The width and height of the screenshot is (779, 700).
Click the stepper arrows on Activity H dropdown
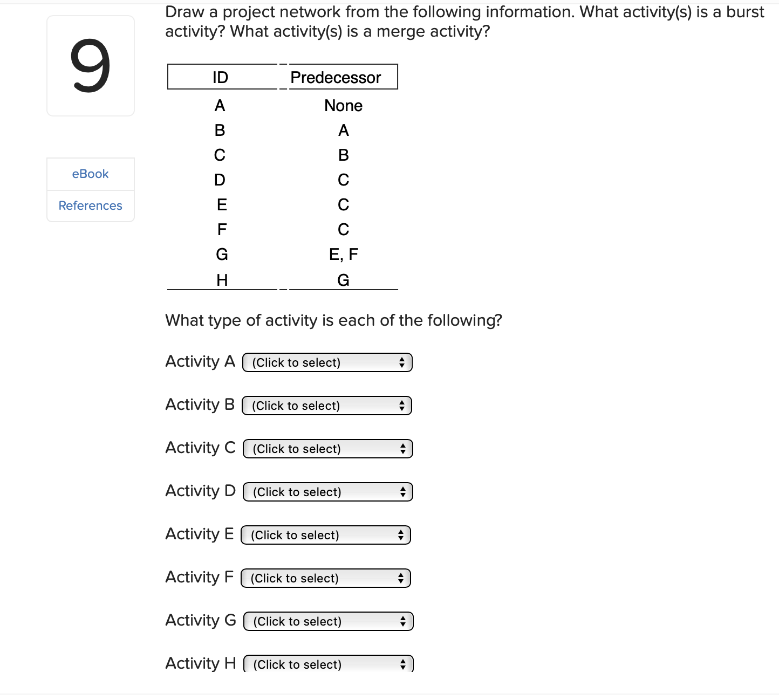click(404, 664)
